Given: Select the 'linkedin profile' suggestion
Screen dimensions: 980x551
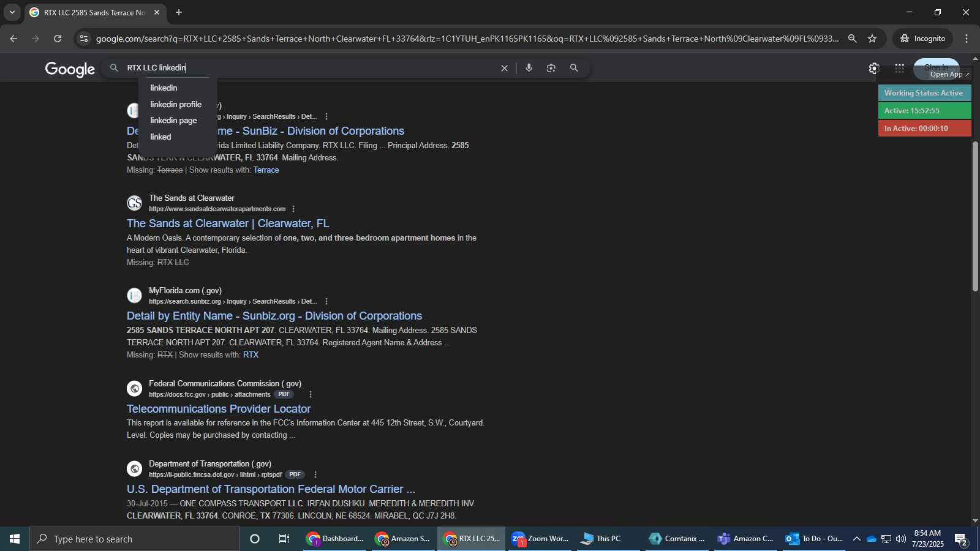Looking at the screenshot, I should pyautogui.click(x=176, y=105).
